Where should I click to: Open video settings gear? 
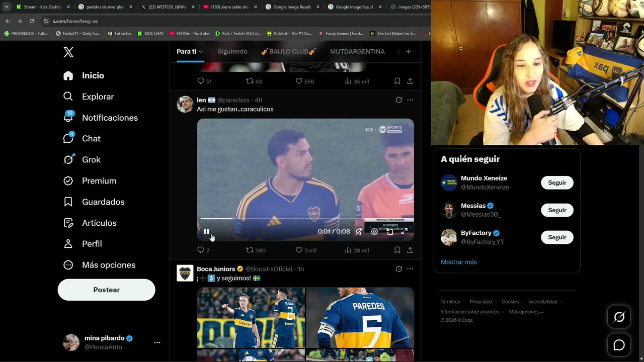[x=374, y=231]
